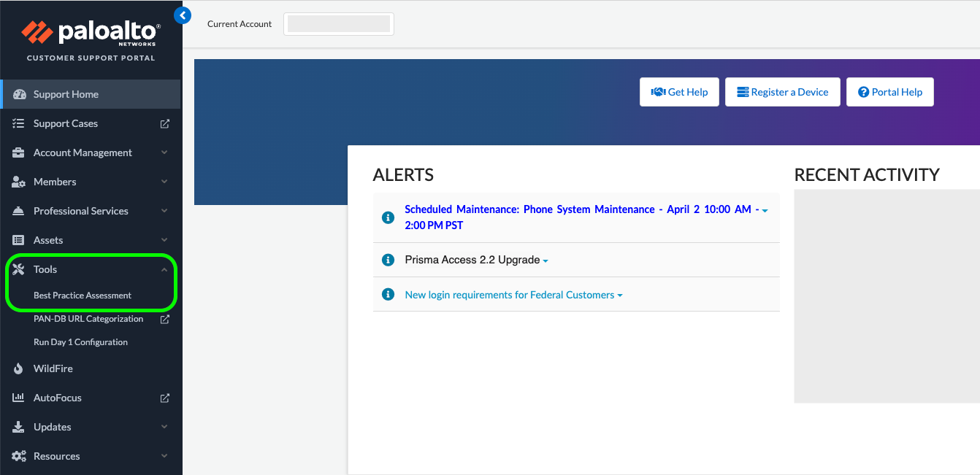The image size is (980, 475).
Task: Expand the Professional Services chevron
Action: coord(164,211)
